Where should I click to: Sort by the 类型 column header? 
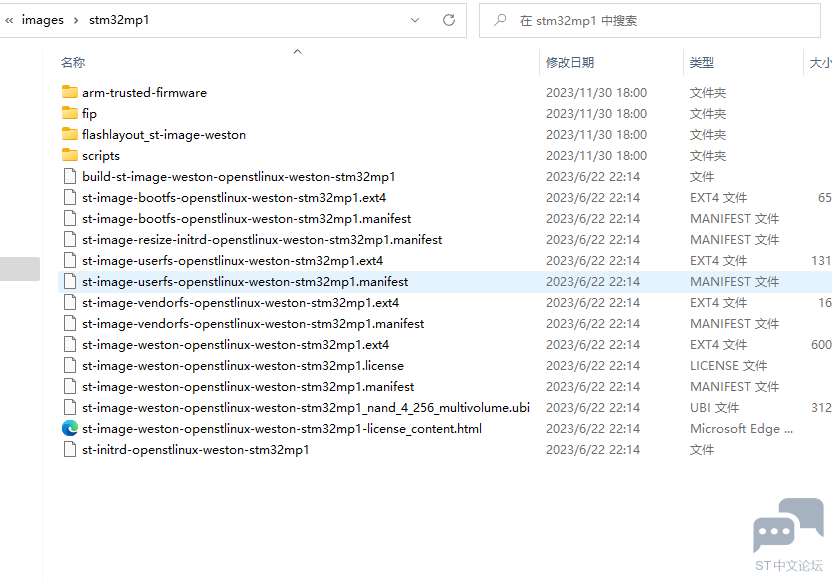tap(701, 63)
